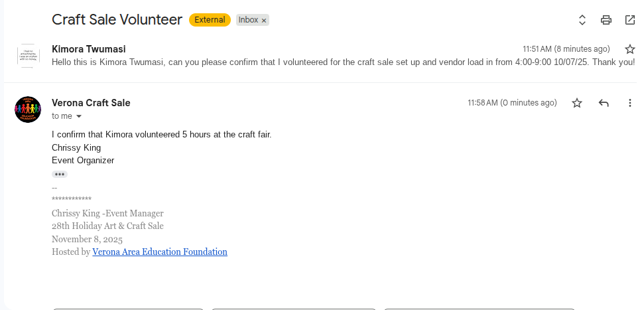Open the Verona Area Education Foundation link
Screen dimensions: 644x310
(160, 252)
